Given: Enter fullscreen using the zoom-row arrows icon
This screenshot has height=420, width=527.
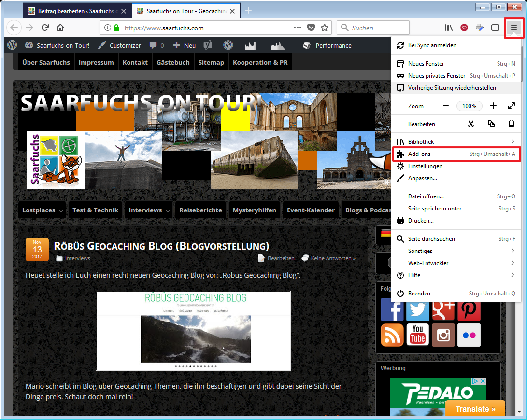Looking at the screenshot, I should pyautogui.click(x=512, y=106).
